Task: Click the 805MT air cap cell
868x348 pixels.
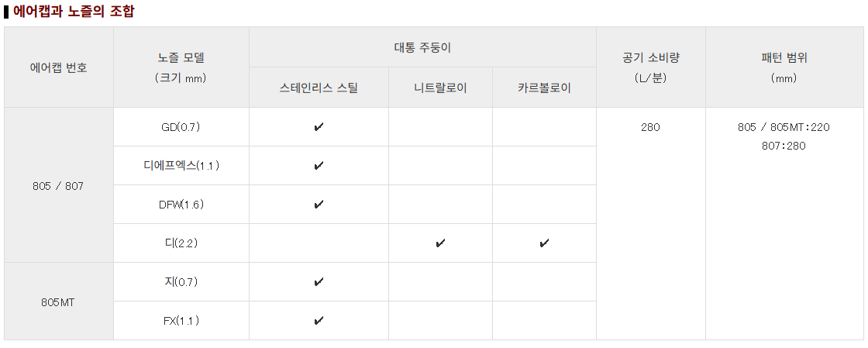Action: click(58, 301)
